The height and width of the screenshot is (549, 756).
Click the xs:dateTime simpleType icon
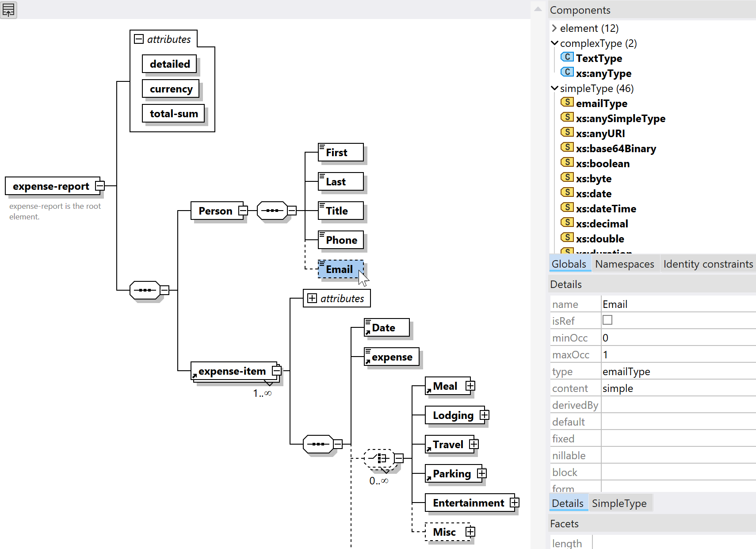coord(567,207)
